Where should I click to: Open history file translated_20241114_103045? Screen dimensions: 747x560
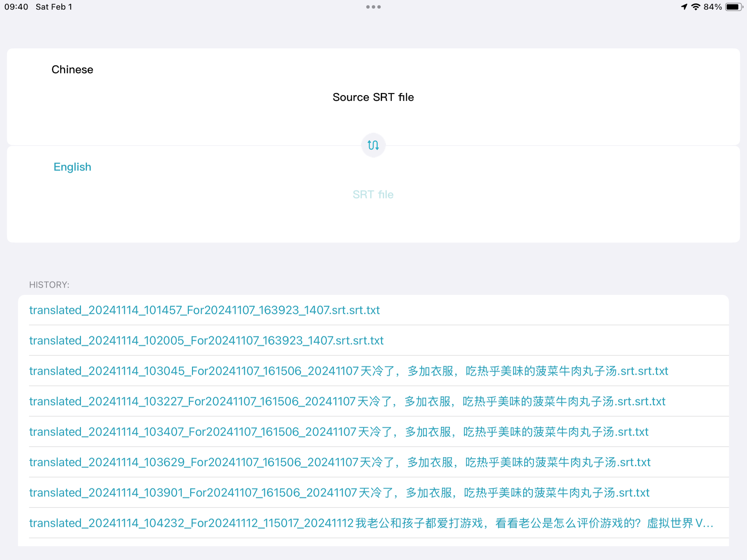tap(349, 371)
